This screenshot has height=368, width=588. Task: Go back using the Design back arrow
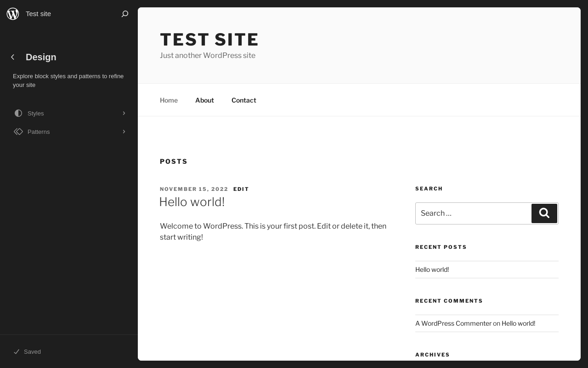pyautogui.click(x=13, y=57)
